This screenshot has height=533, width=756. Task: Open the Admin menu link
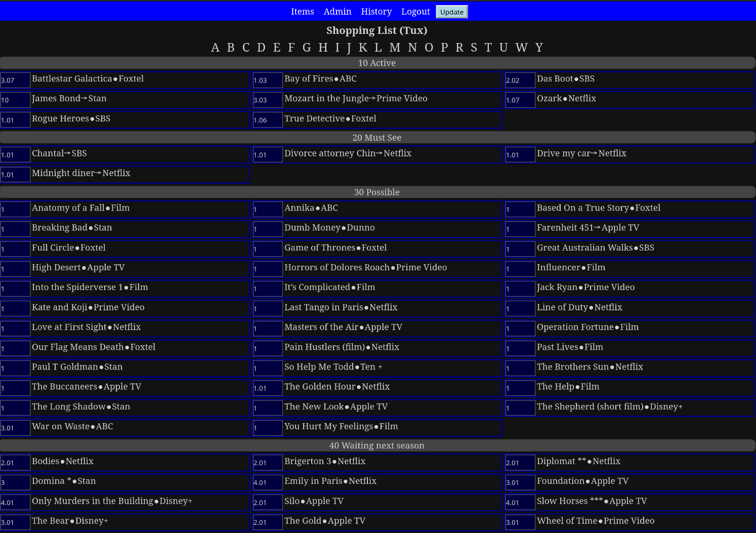[x=338, y=12]
